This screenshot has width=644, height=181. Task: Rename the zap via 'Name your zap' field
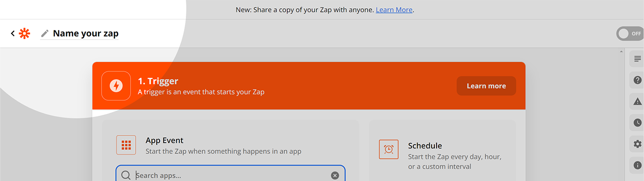click(86, 34)
